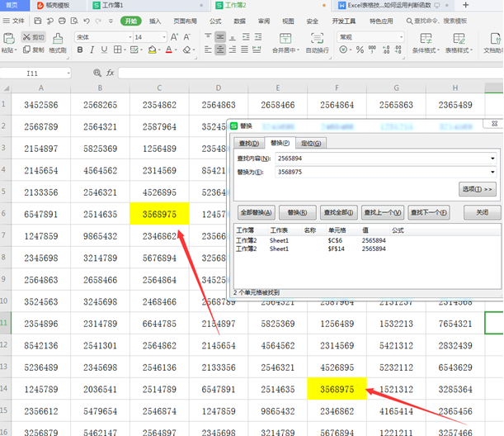
Task: Click the Paste clipboard icon
Action: pyautogui.click(x=8, y=38)
